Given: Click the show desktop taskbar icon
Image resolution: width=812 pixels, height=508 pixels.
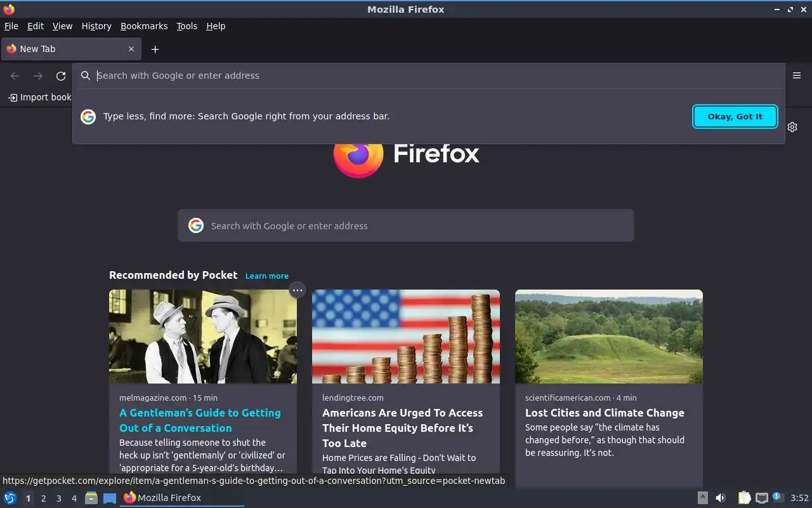Looking at the screenshot, I should tap(110, 498).
